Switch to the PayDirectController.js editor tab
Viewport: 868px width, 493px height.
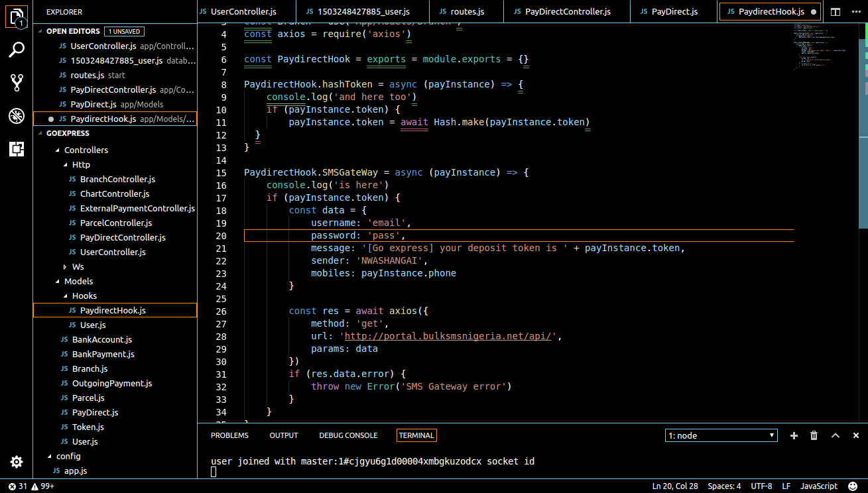click(x=568, y=12)
